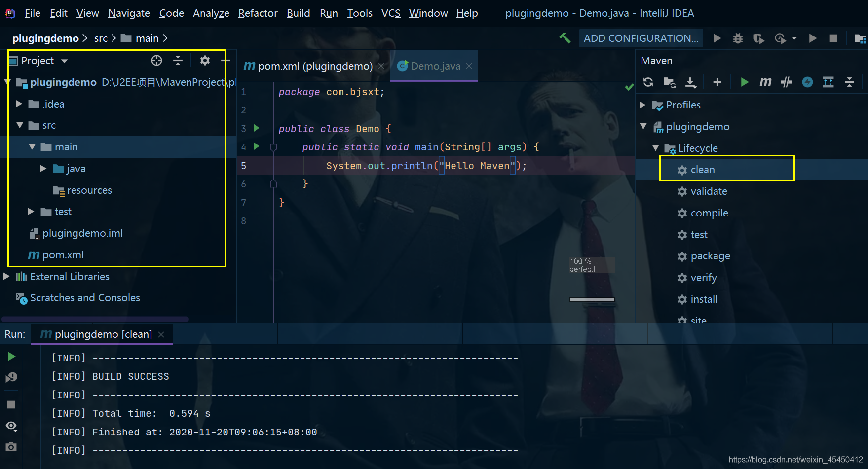Close the Demo.java tab

click(x=469, y=66)
